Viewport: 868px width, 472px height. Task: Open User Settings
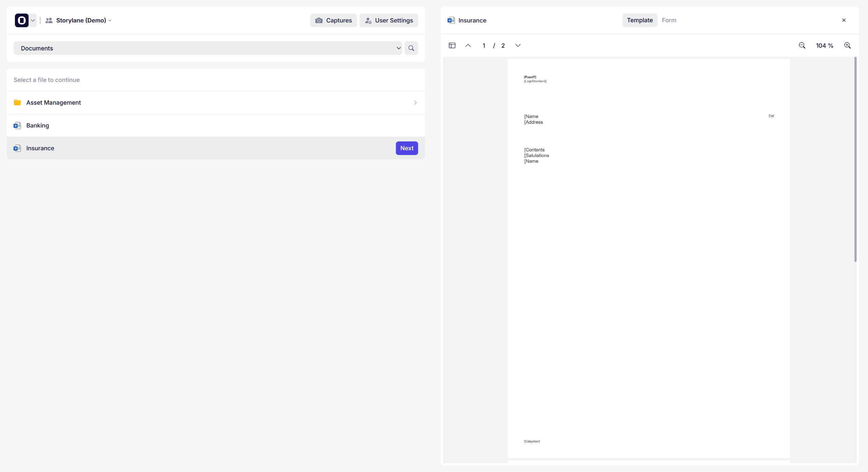tap(389, 20)
